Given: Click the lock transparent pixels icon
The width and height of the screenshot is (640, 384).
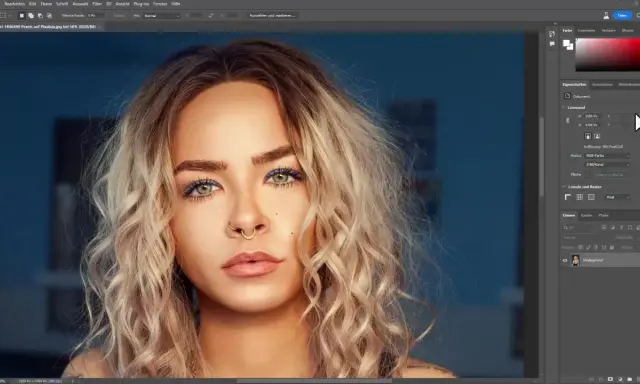Looking at the screenshot, I should 580,247.
